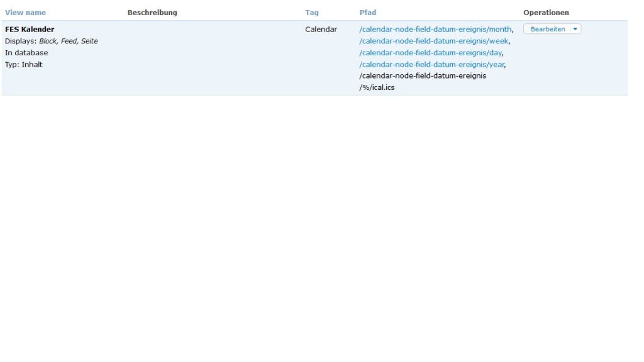This screenshot has height=362, width=644.
Task: Click the Operationen column header
Action: [x=546, y=13]
